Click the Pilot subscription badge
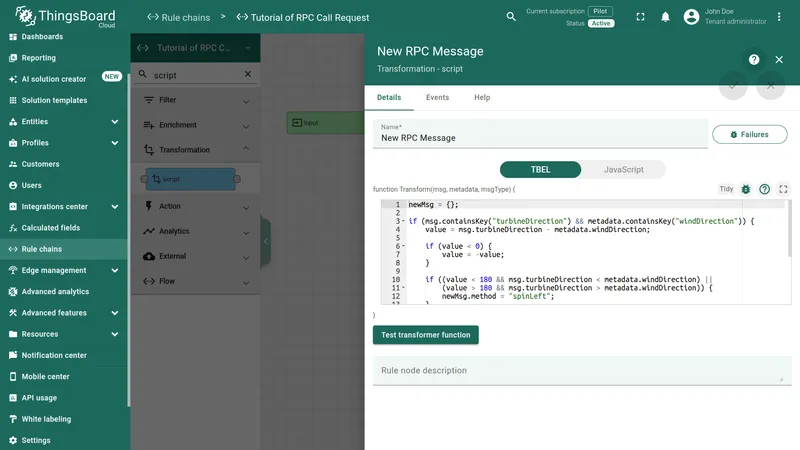 tap(600, 11)
